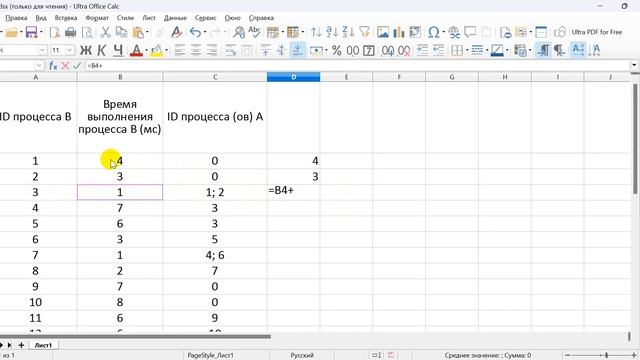Insert a hyperlink via toolbar icon

click(453, 32)
